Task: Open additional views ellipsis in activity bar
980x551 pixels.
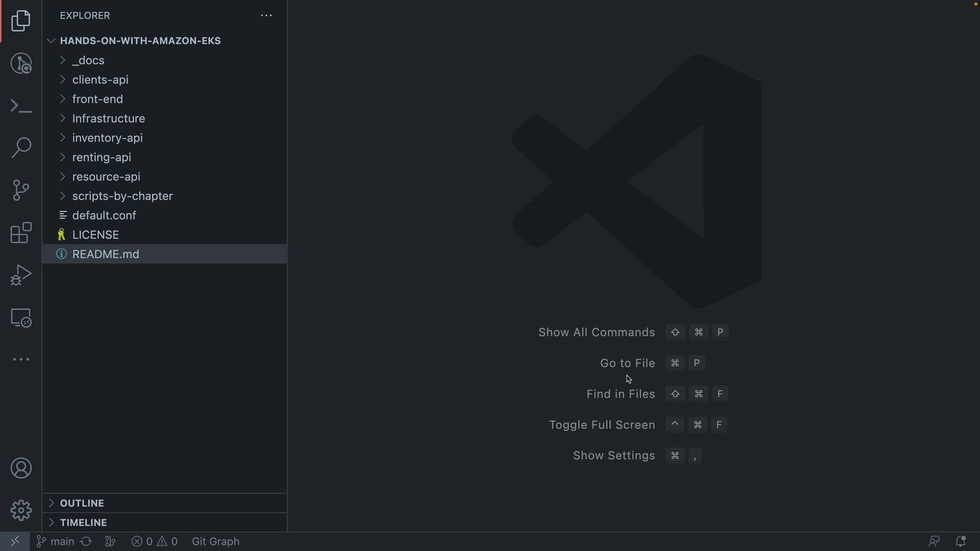Action: (21, 360)
